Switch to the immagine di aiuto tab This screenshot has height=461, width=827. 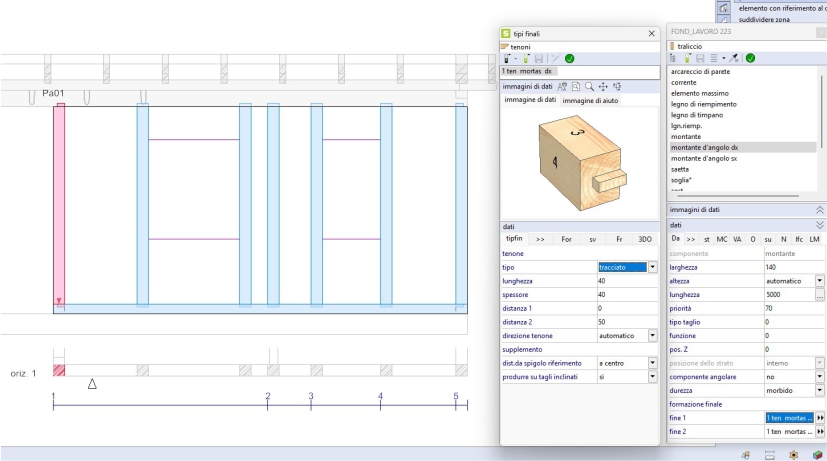pos(588,100)
